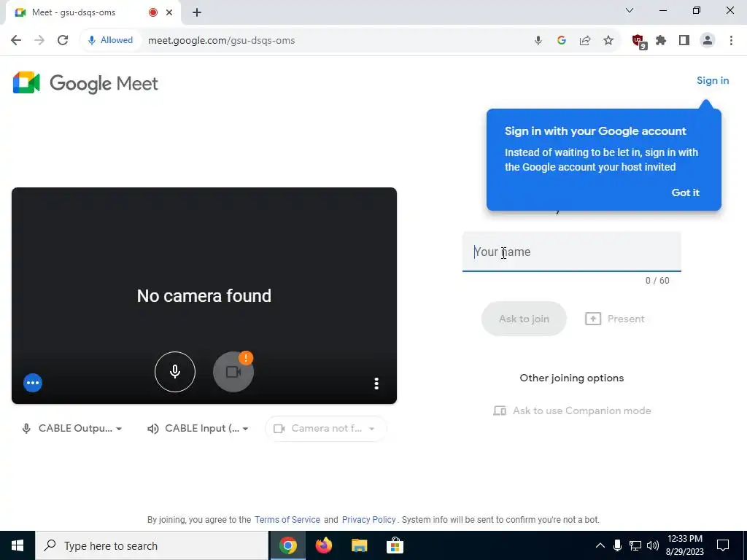The image size is (747, 560).
Task: Open the Privacy Policy link
Action: point(368,519)
